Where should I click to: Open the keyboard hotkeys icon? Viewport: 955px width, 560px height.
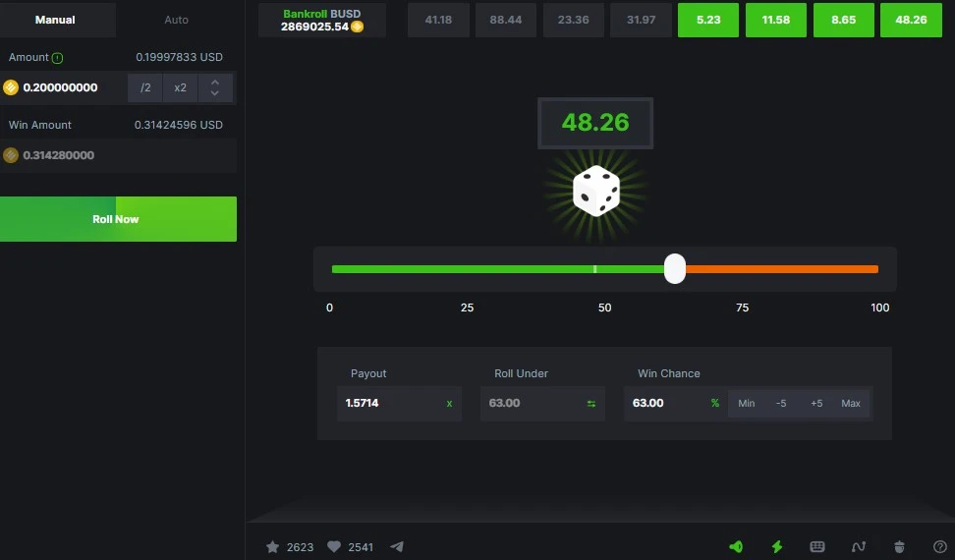[817, 546]
